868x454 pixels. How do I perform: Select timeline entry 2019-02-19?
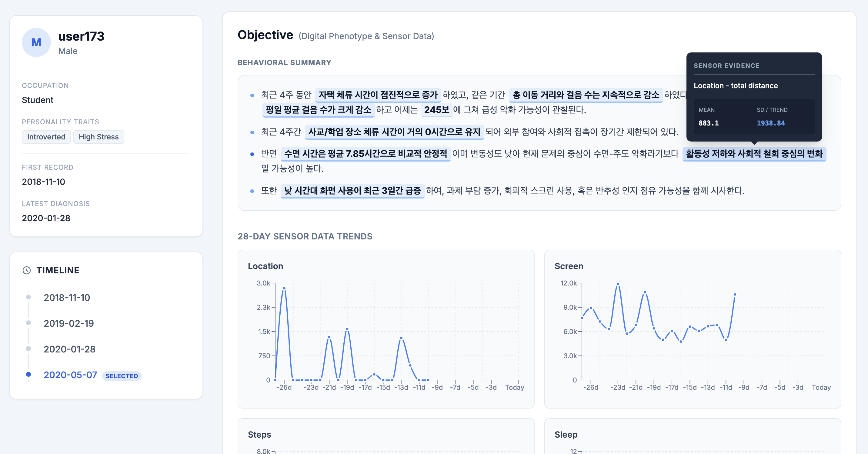(x=68, y=323)
